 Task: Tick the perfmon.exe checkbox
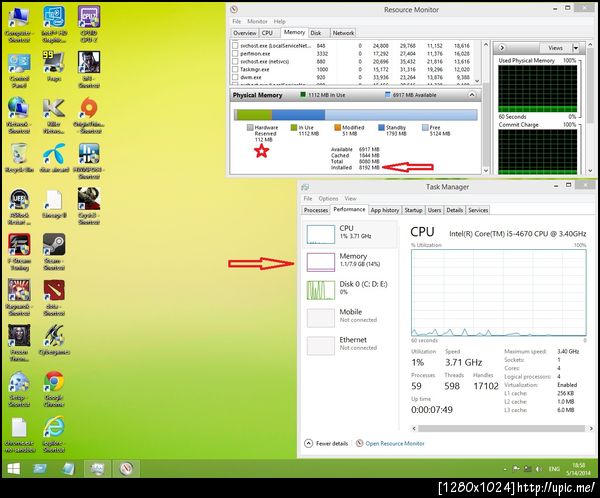(235, 54)
